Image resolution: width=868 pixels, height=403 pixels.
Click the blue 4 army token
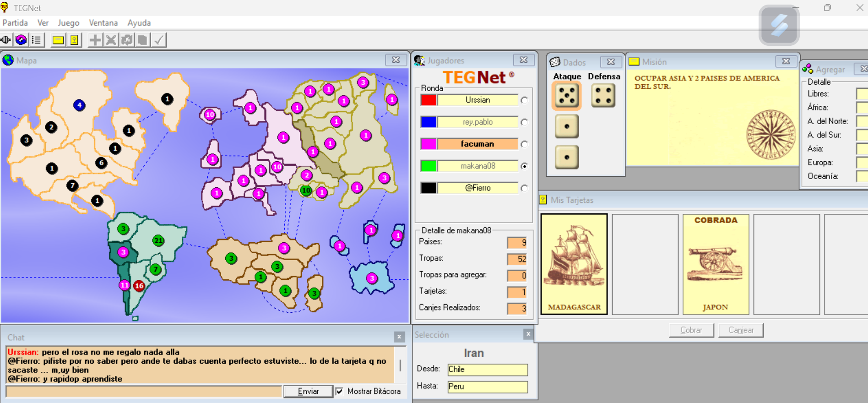click(79, 105)
